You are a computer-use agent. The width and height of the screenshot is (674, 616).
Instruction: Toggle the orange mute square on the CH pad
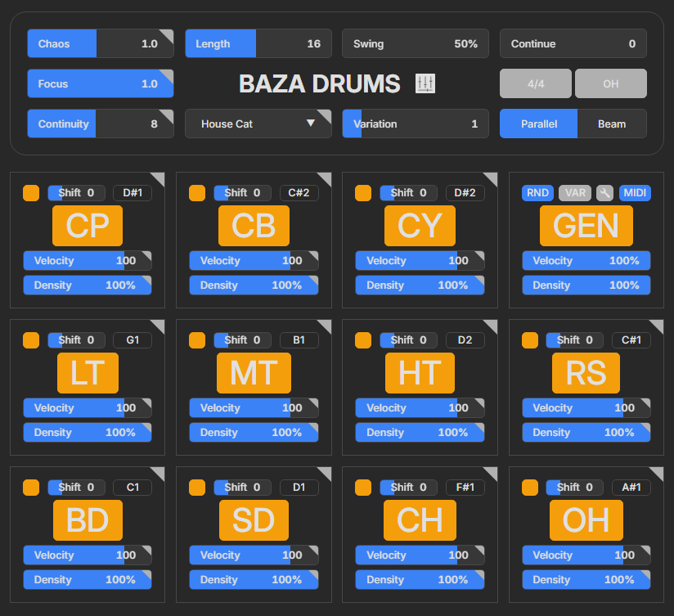[363, 487]
